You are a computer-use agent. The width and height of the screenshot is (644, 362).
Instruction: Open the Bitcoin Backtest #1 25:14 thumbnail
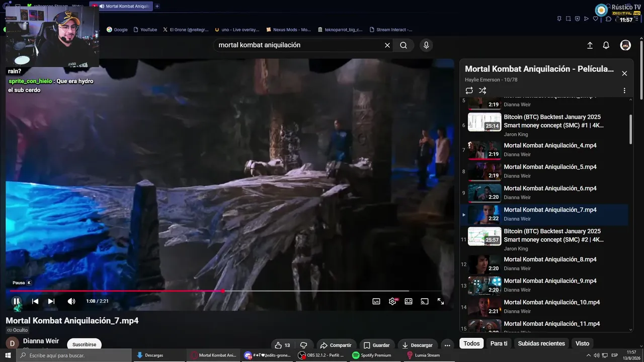click(485, 122)
